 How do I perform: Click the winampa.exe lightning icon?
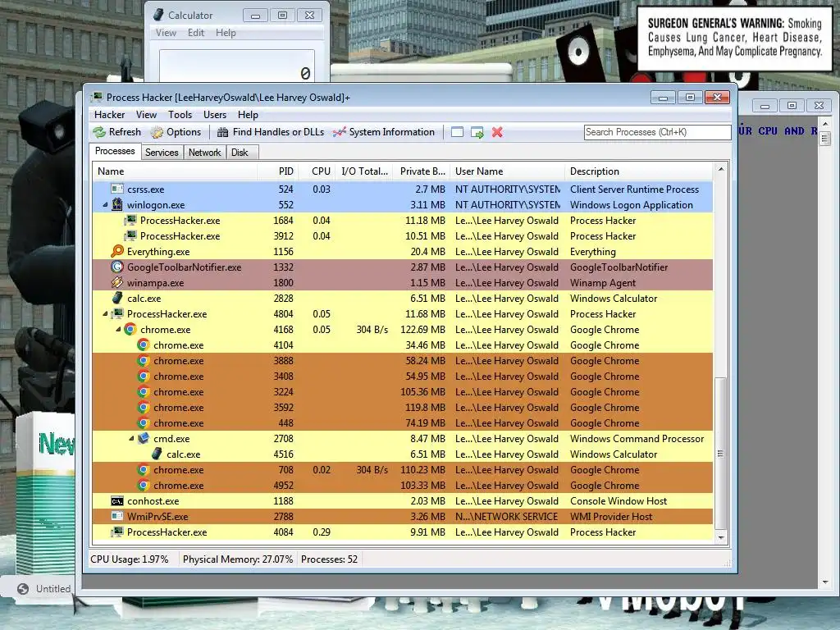[116, 282]
